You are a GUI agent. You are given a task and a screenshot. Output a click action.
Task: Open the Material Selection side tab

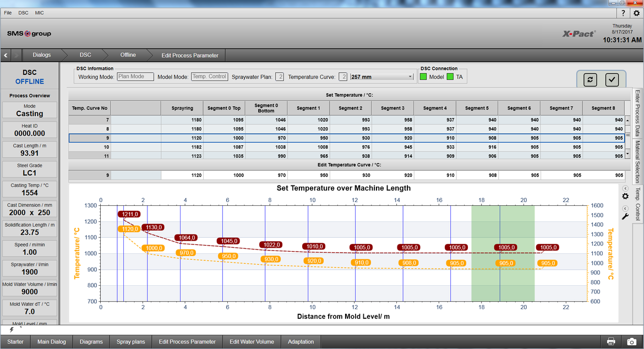(x=637, y=162)
